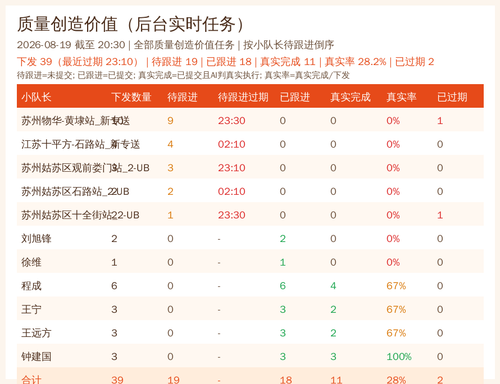Click 23:30 overdue time in 黄埭站 row
Screen dimensions: 500x384
pyautogui.click(x=232, y=121)
